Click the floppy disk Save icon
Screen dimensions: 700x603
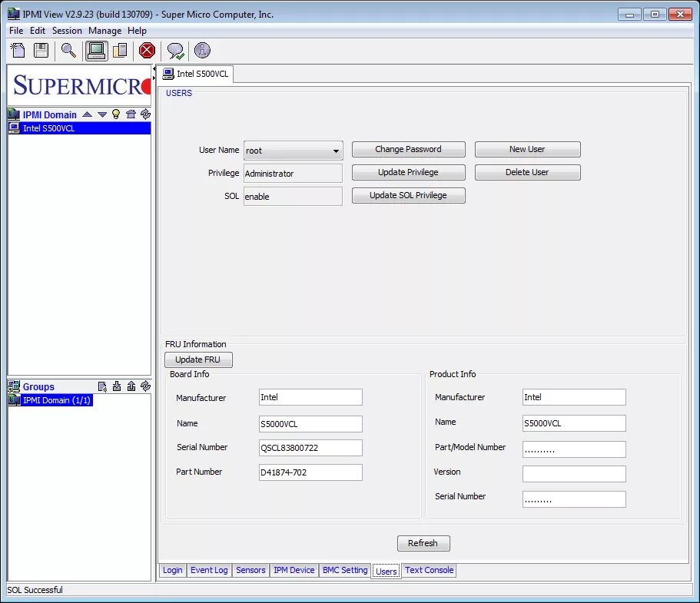coord(41,51)
